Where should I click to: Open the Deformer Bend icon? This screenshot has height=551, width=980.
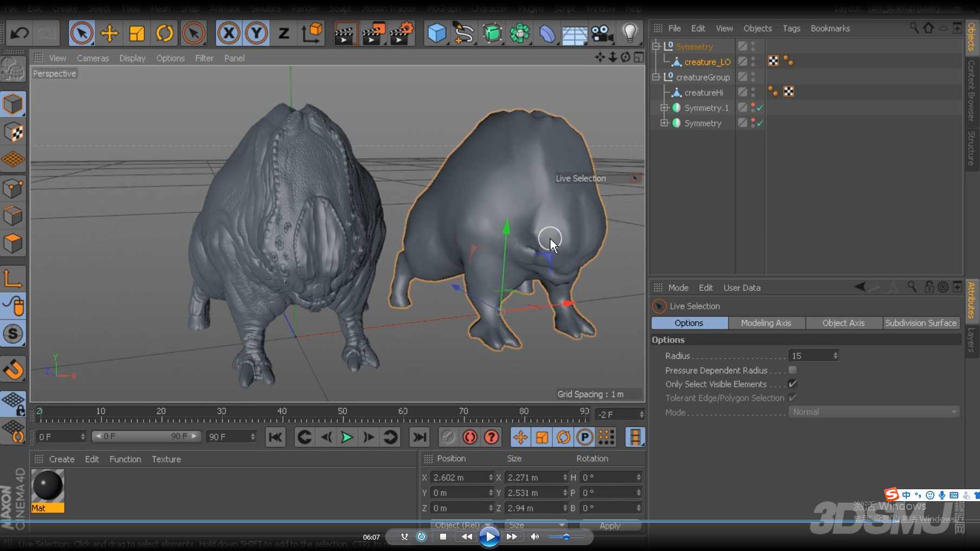pos(547,34)
